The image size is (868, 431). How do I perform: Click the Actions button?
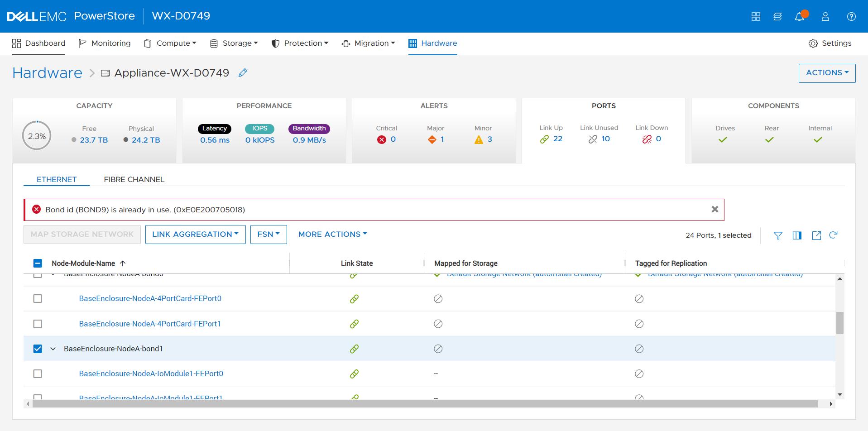[x=827, y=73]
